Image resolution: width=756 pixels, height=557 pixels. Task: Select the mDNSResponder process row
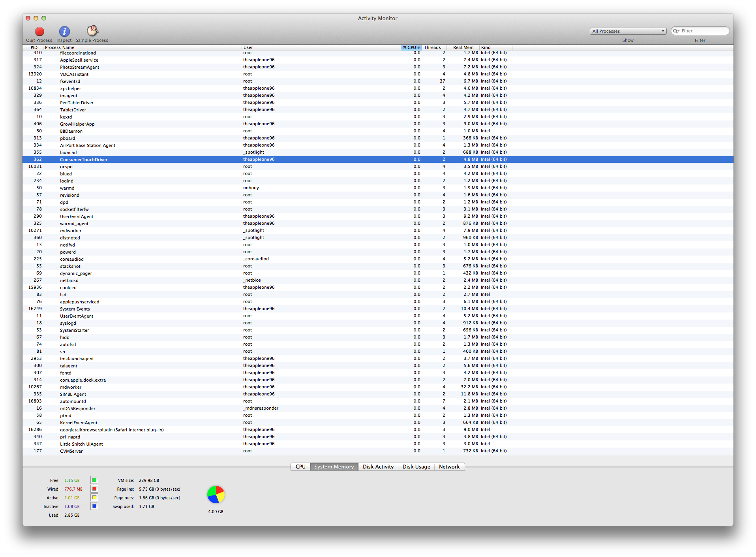(378, 408)
